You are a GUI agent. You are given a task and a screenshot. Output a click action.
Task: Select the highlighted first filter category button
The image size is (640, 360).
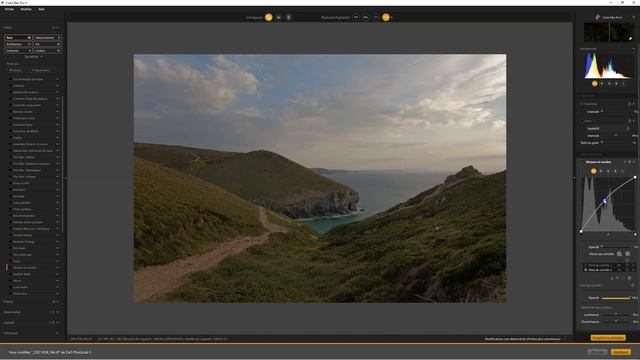[x=18, y=38]
